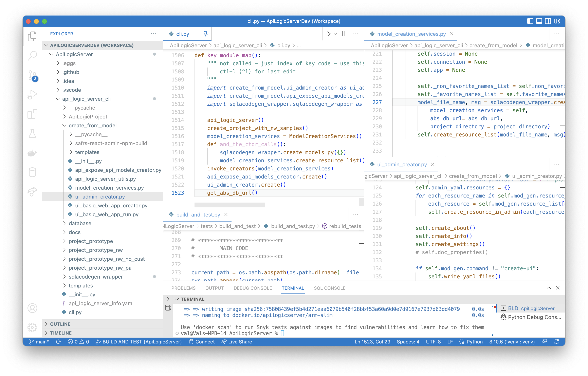This screenshot has width=588, height=376.
Task: Open the Search view in the activity bar
Action: [32, 56]
